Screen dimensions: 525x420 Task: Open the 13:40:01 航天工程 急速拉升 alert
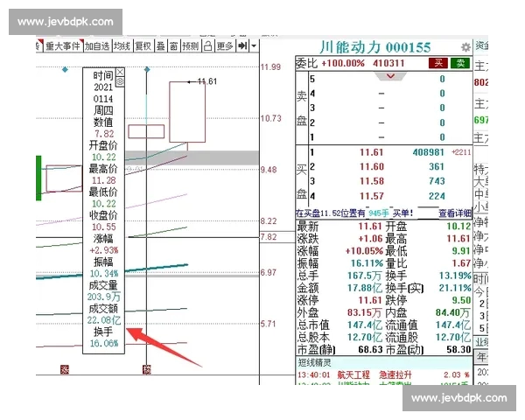click(x=383, y=374)
